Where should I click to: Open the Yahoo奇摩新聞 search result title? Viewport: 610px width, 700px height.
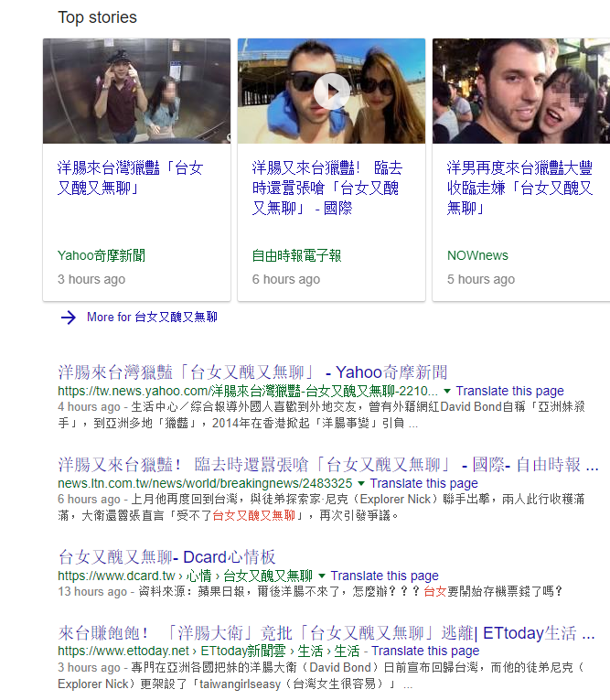(x=252, y=372)
